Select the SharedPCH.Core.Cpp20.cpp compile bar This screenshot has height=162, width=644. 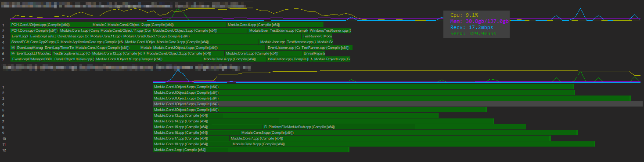34,42
